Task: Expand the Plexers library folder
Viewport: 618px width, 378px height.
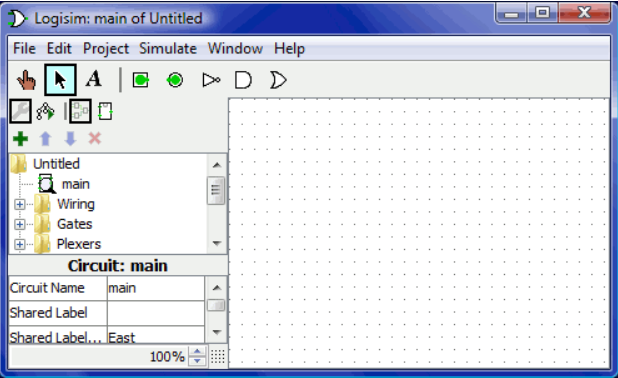Action: [x=19, y=244]
